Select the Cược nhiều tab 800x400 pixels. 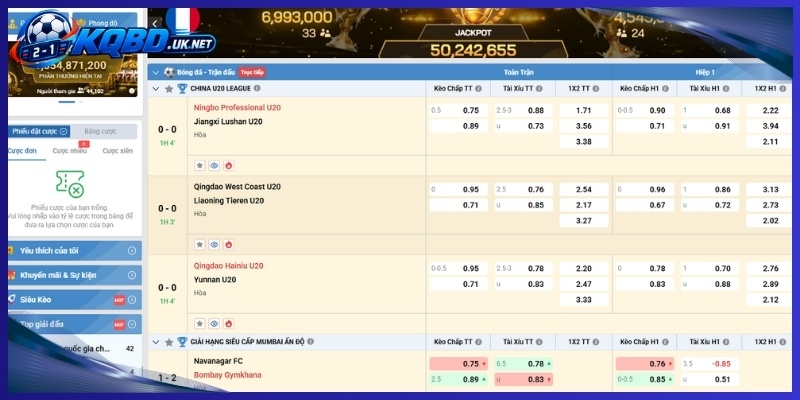tap(69, 151)
